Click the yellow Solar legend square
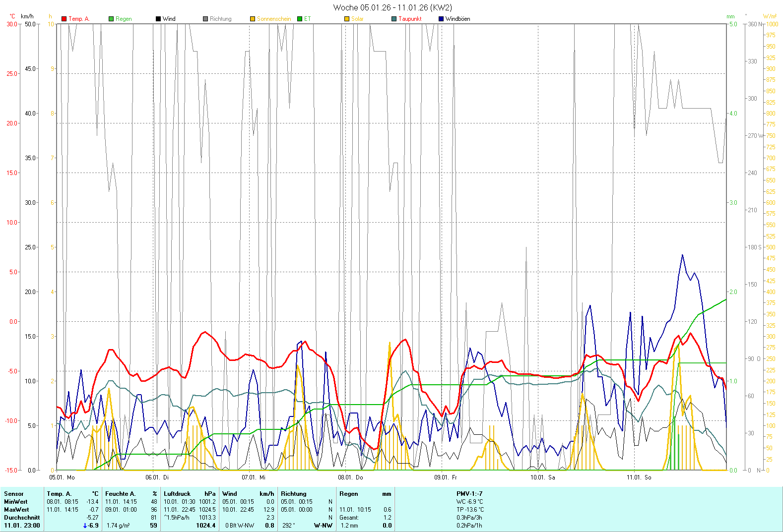783x532 pixels. pyautogui.click(x=347, y=19)
